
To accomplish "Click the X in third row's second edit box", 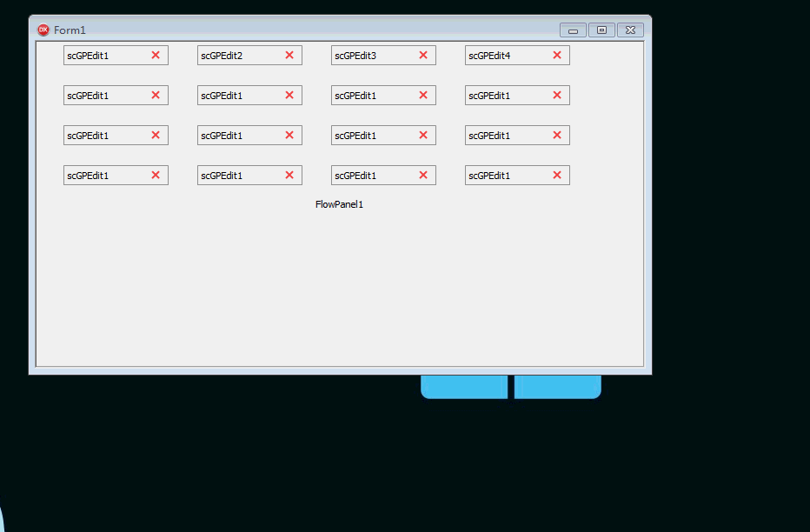I will [x=289, y=136].
